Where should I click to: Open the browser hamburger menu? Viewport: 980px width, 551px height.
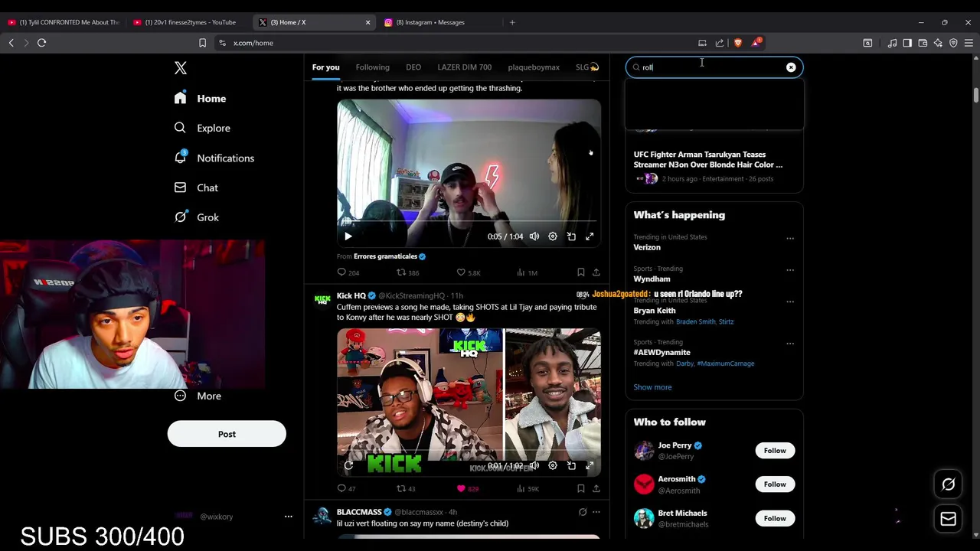coord(969,43)
